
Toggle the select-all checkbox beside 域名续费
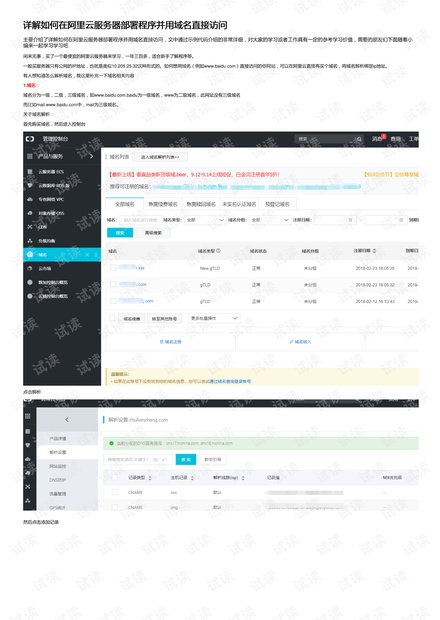[x=112, y=318]
